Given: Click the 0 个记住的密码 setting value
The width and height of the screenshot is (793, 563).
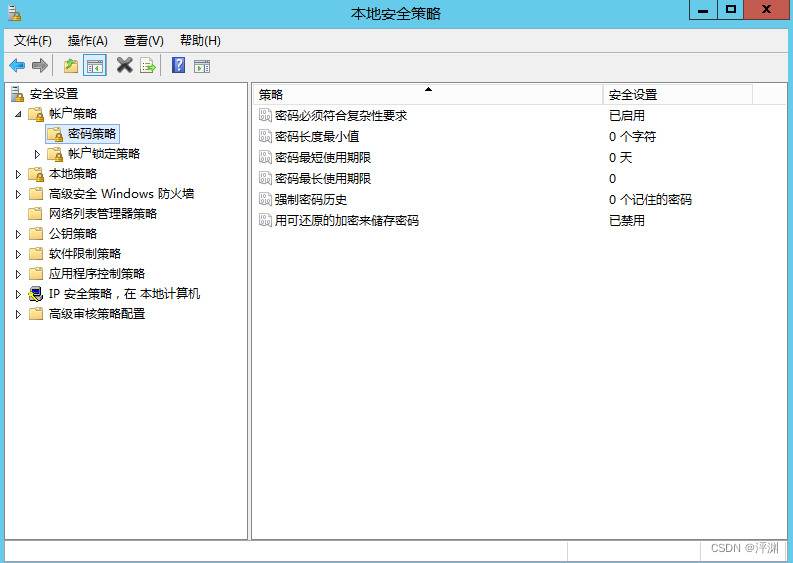Looking at the screenshot, I should (650, 199).
